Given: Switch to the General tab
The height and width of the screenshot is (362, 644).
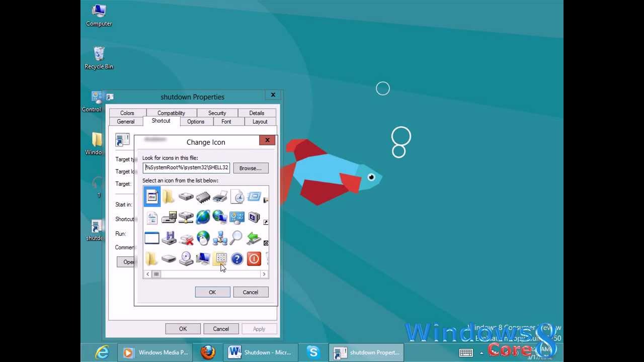Looking at the screenshot, I should [x=126, y=122].
